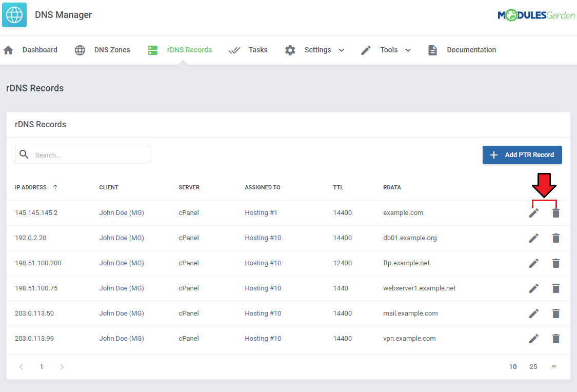
Task: Click the mail.example.com rdata cell
Action: (x=411, y=313)
